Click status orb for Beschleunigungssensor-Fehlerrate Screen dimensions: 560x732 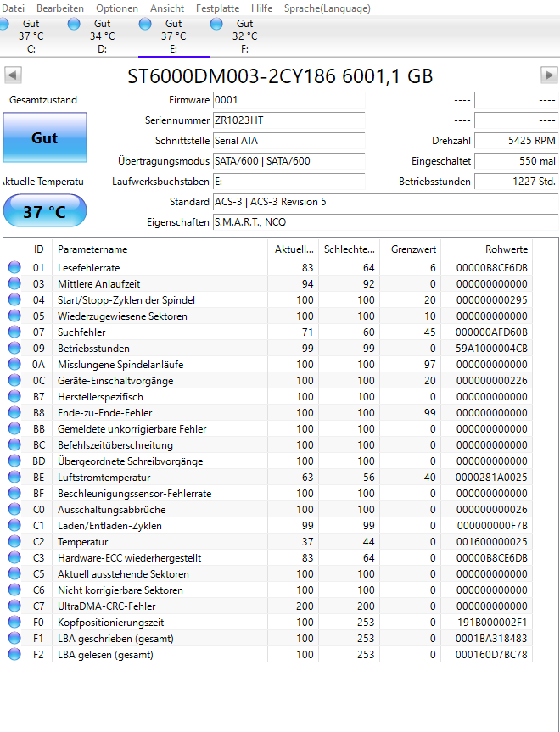pyautogui.click(x=14, y=493)
